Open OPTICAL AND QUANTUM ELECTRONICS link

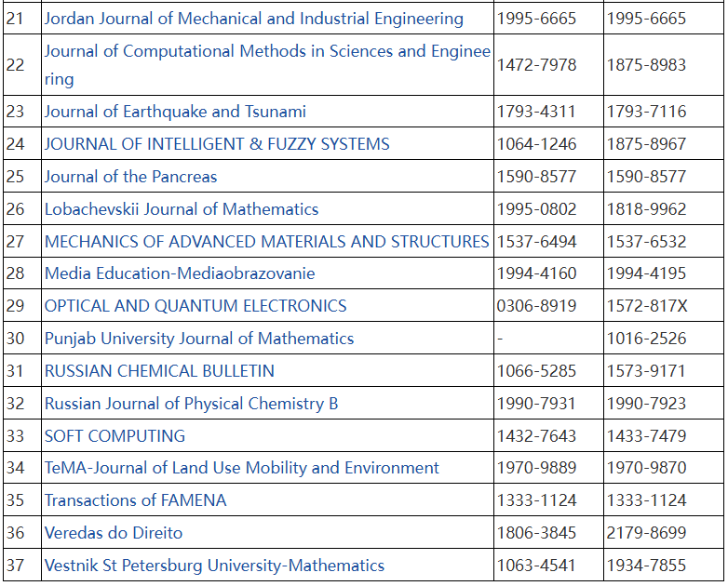[x=195, y=306]
